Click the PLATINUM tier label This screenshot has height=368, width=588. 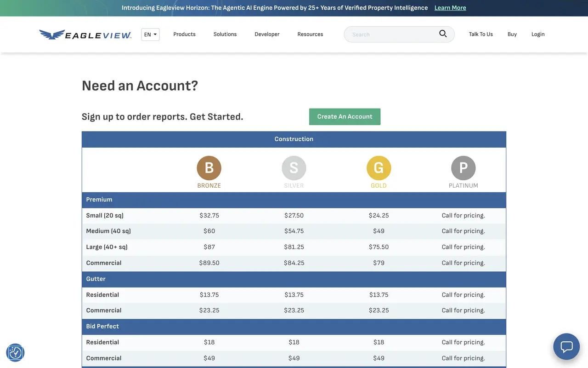464,186
